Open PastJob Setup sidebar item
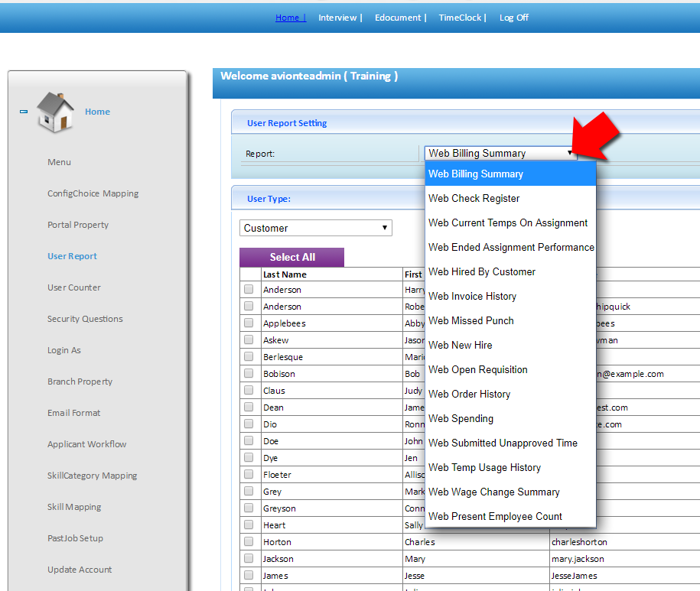700x591 pixels. (x=75, y=538)
